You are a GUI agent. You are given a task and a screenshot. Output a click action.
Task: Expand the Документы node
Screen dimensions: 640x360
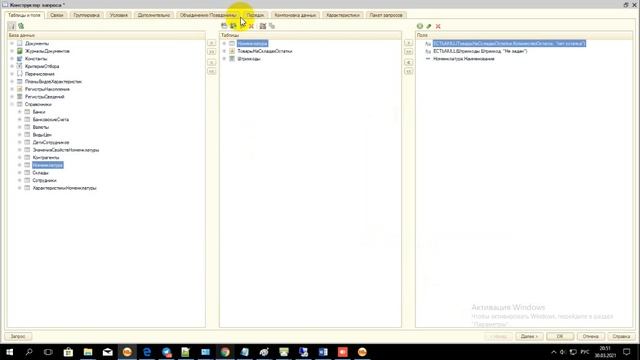coord(12,43)
